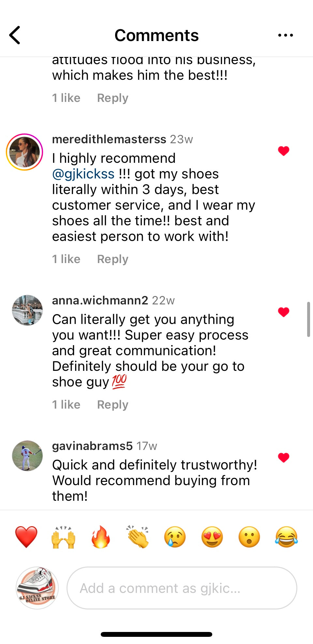Unlike anna.wichmann2's comment via its heart
The height and width of the screenshot is (644, 313).
284,312
